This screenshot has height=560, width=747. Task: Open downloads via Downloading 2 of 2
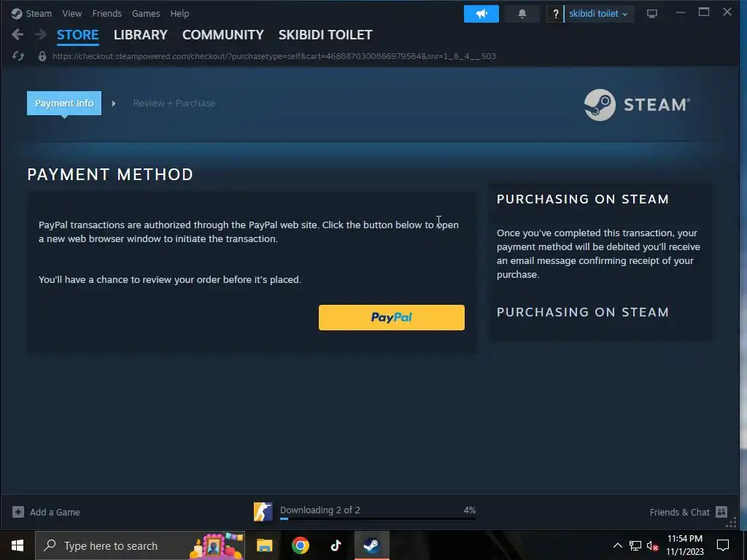pyautogui.click(x=320, y=510)
